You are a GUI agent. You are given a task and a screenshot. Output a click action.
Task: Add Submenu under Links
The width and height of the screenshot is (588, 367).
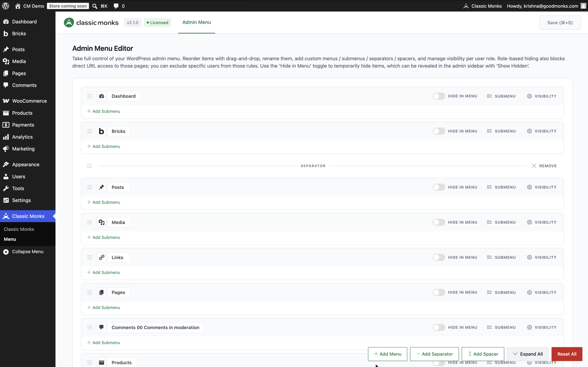pyautogui.click(x=104, y=272)
